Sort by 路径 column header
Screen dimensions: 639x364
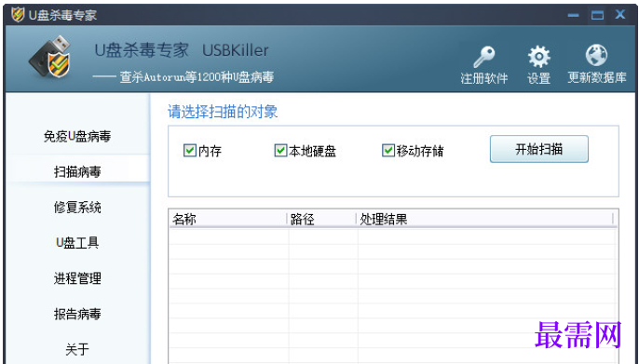tap(322, 220)
